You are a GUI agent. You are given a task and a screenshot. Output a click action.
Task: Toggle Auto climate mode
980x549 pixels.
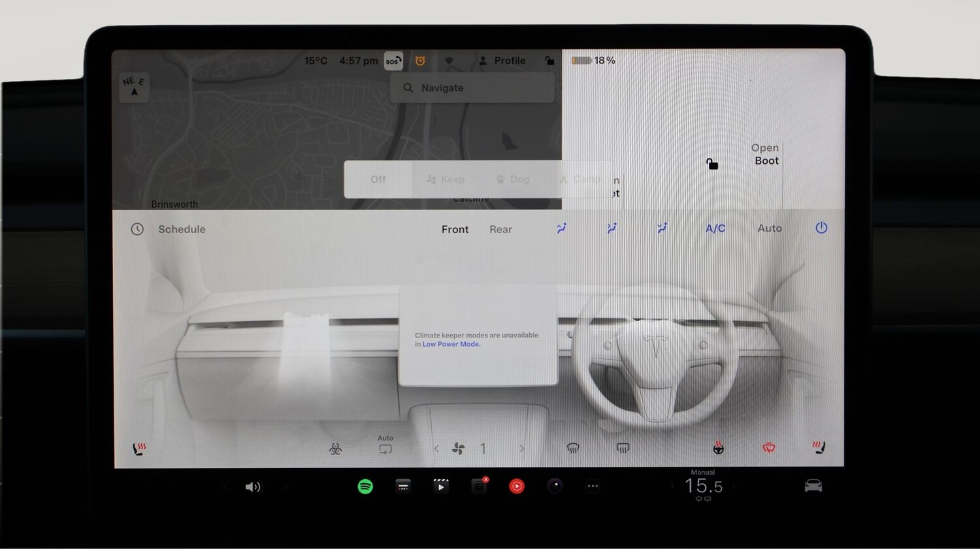click(770, 228)
